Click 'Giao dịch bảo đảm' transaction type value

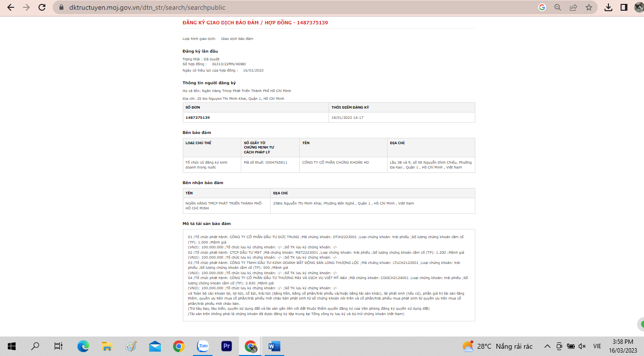point(237,38)
